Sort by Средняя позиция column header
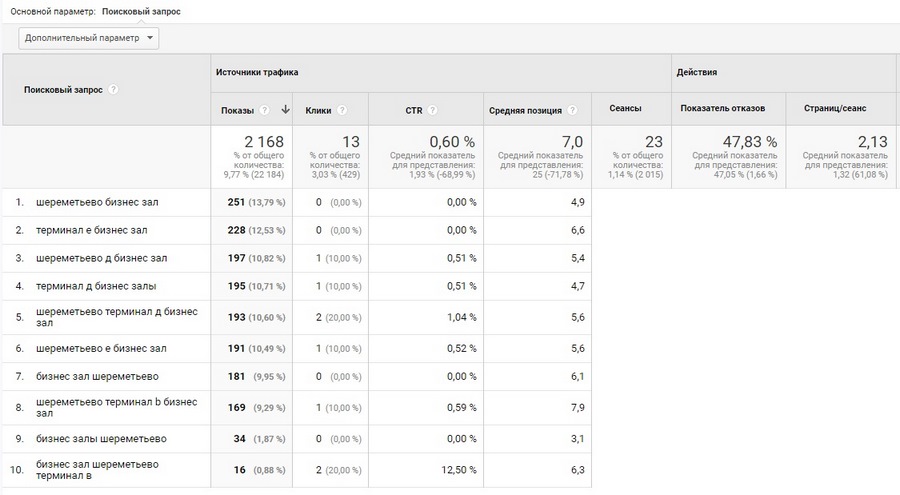Image resolution: width=900 pixels, height=495 pixels. (x=525, y=110)
